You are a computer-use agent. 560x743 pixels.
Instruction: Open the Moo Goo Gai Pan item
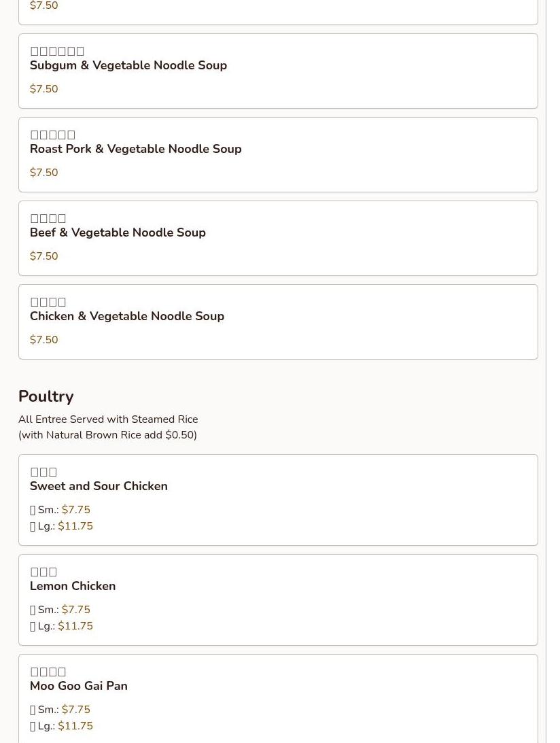79,687
